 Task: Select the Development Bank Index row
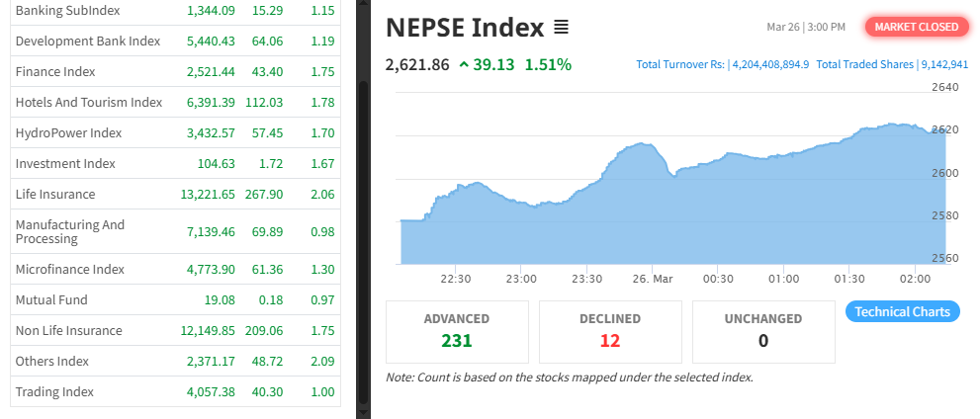pyautogui.click(x=176, y=42)
